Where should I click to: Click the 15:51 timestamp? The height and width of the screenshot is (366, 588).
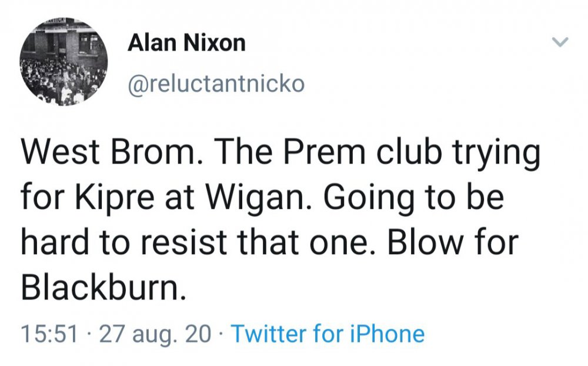pyautogui.click(x=49, y=334)
